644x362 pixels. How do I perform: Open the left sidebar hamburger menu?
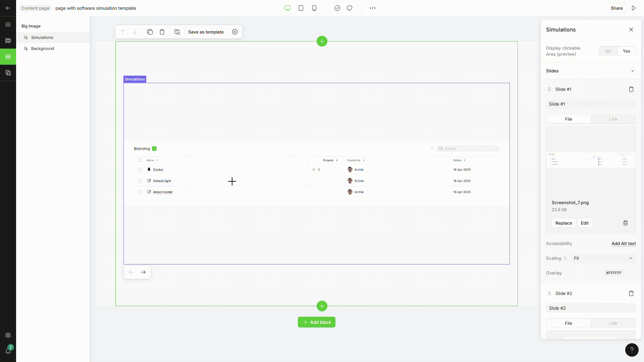[8, 24]
